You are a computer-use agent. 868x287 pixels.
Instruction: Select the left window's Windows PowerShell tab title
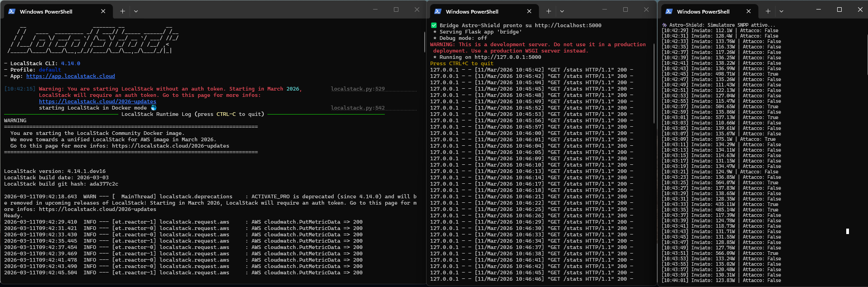[x=46, y=12]
